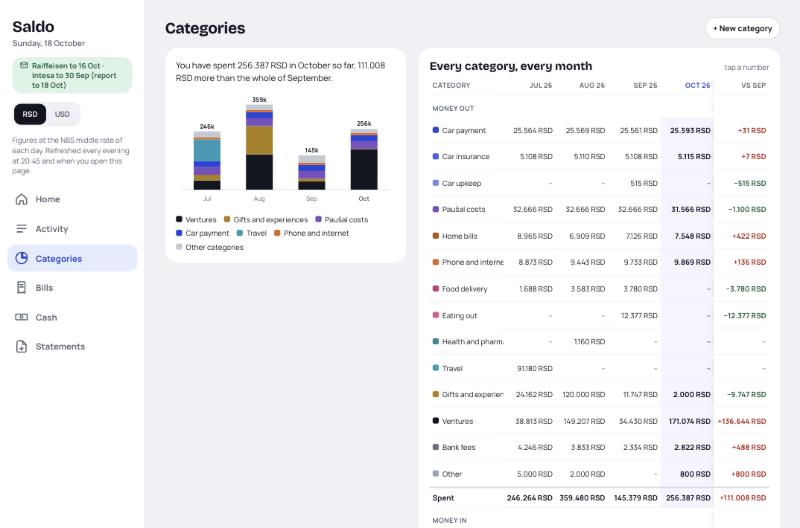The width and height of the screenshot is (800, 528).
Task: Tap Health and pharmacy August value 1.160 RSD
Action: [x=589, y=341]
